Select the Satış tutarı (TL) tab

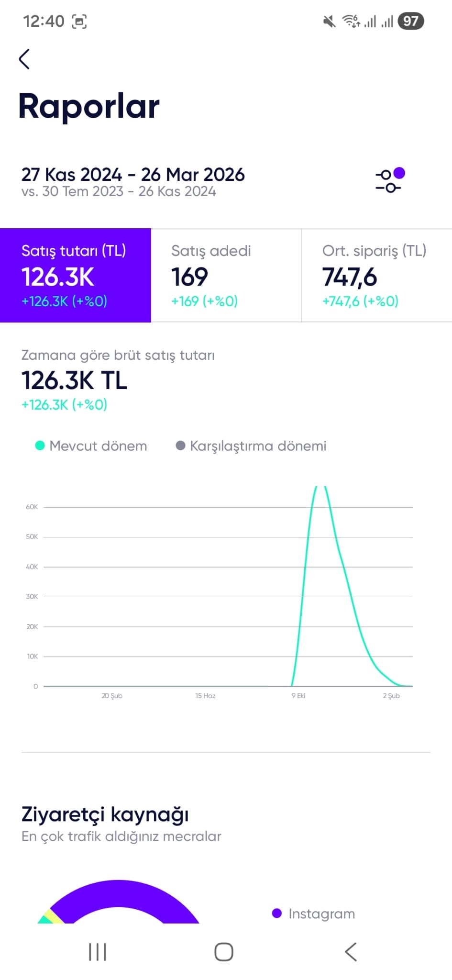[x=76, y=275]
